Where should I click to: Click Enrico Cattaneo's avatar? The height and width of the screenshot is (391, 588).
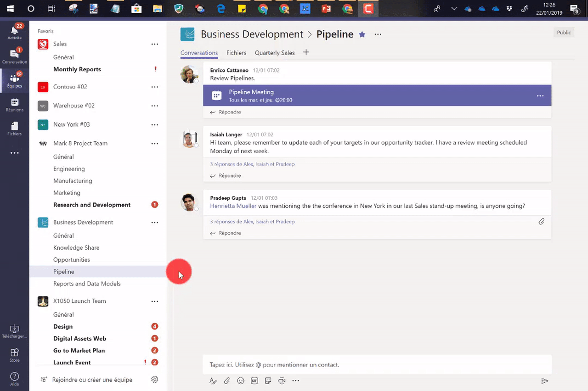point(189,74)
